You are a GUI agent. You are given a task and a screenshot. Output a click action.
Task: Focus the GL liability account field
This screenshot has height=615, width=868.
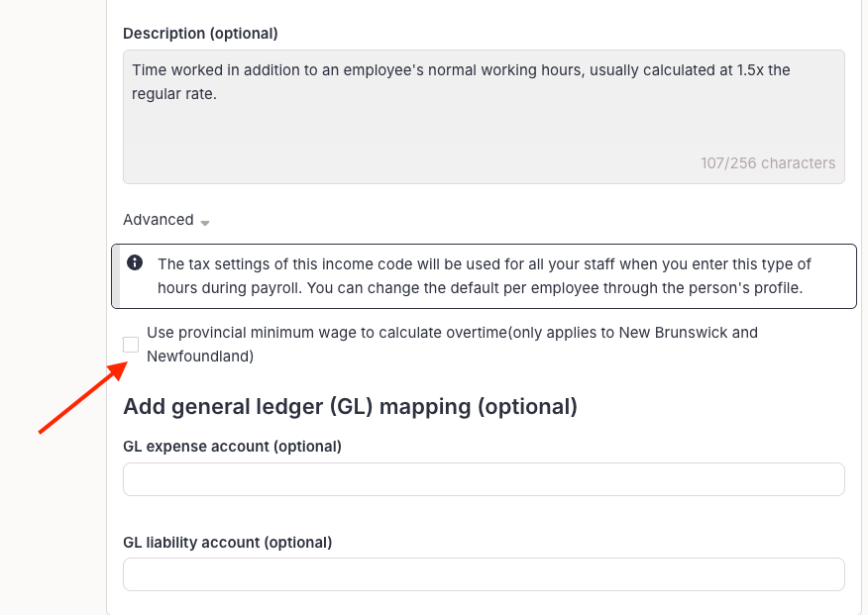(484, 574)
